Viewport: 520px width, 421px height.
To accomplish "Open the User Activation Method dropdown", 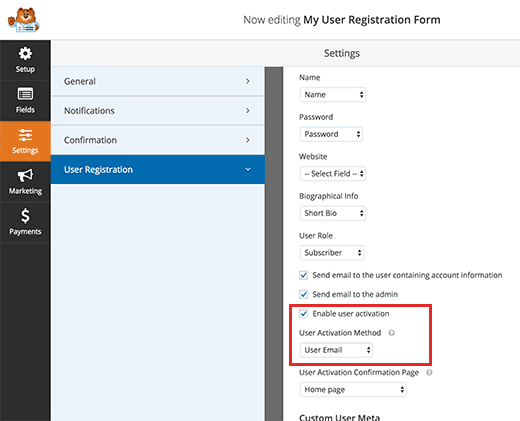I will (336, 350).
